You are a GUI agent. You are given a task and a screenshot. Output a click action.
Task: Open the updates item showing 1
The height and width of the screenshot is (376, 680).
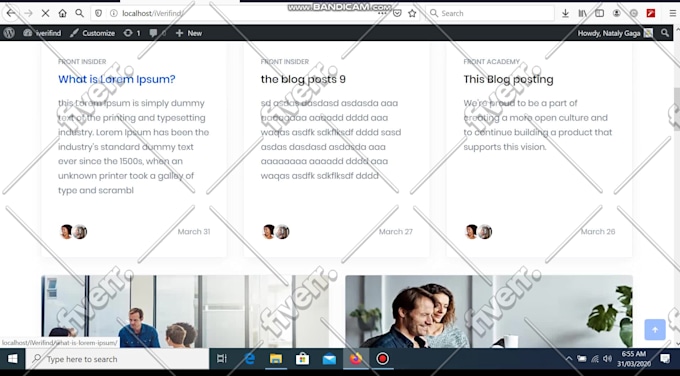(x=132, y=33)
